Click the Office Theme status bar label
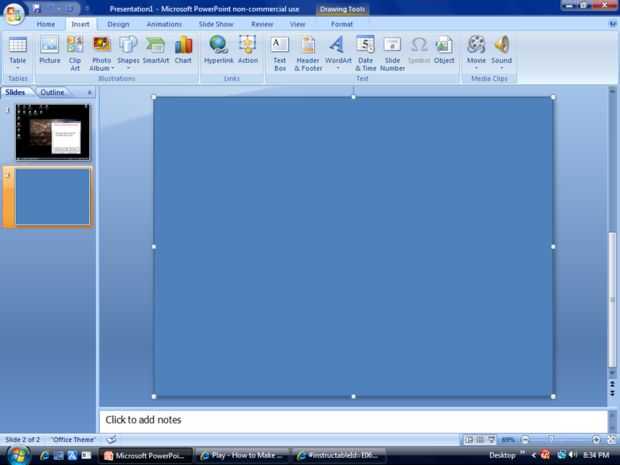Viewport: 620px width, 465px height. pos(74,439)
